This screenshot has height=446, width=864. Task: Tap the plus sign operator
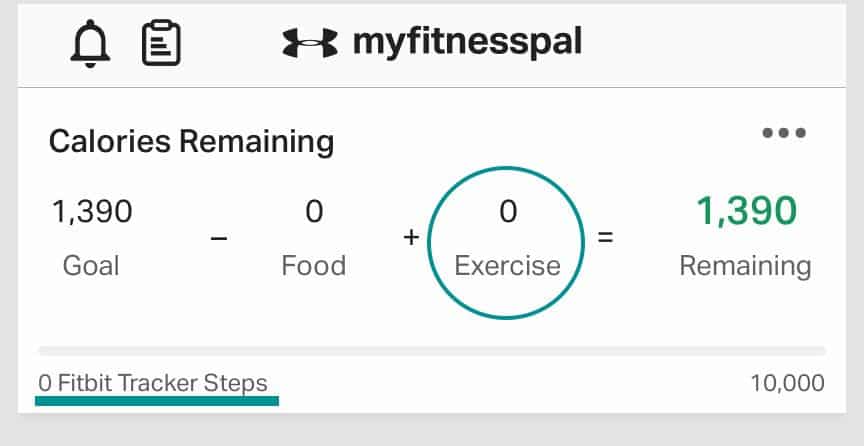[x=410, y=240]
